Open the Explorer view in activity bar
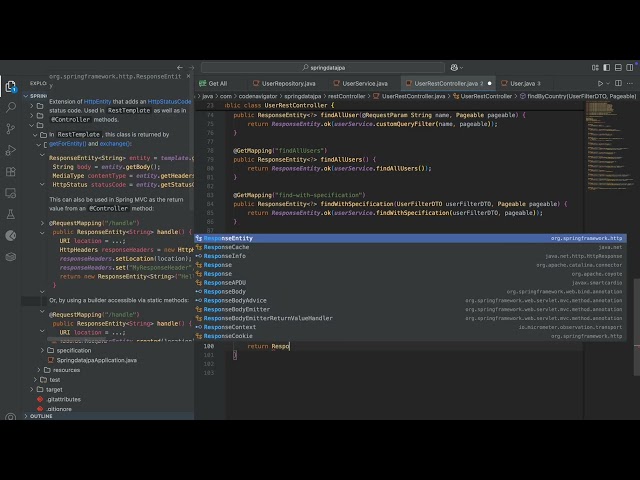 click(x=11, y=86)
